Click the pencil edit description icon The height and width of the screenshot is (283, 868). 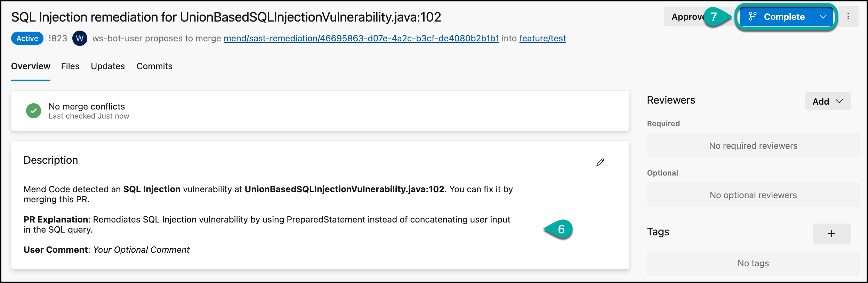pyautogui.click(x=600, y=162)
